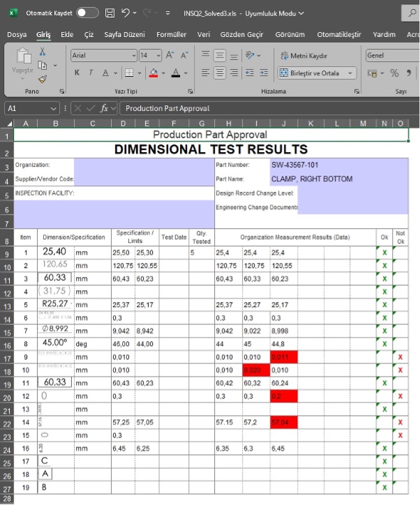Click the text orientation icon
420x505 pixels.
pos(250,55)
